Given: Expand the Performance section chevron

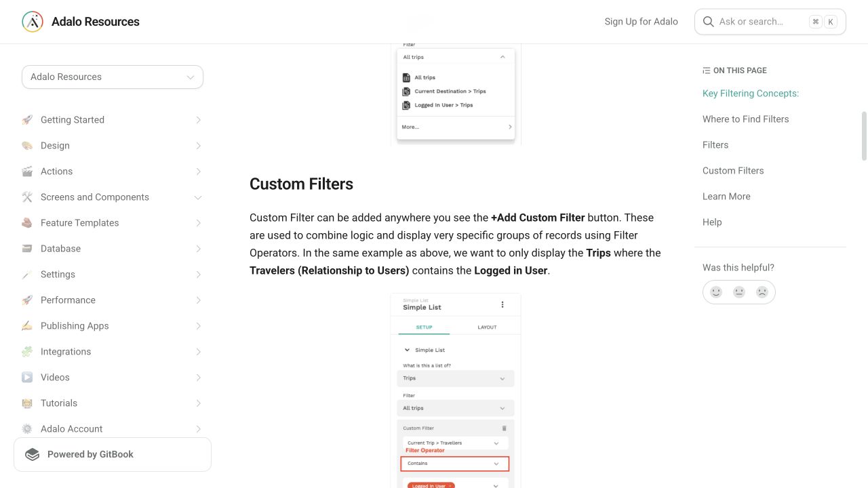Looking at the screenshot, I should [x=198, y=300].
